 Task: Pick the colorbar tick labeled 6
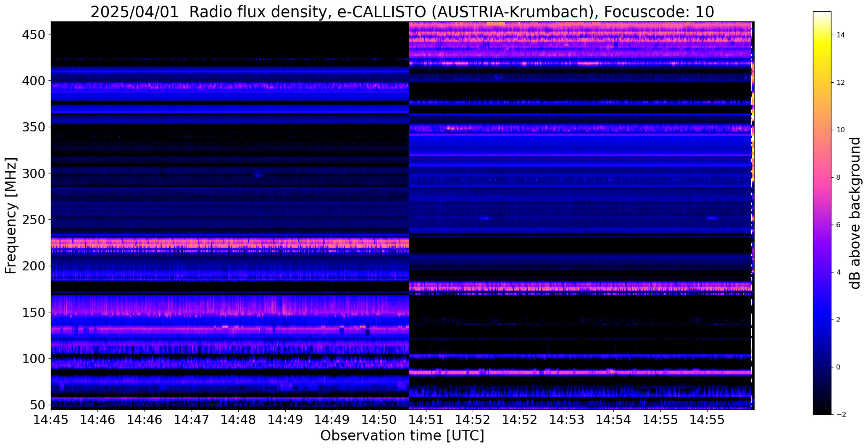(838, 225)
